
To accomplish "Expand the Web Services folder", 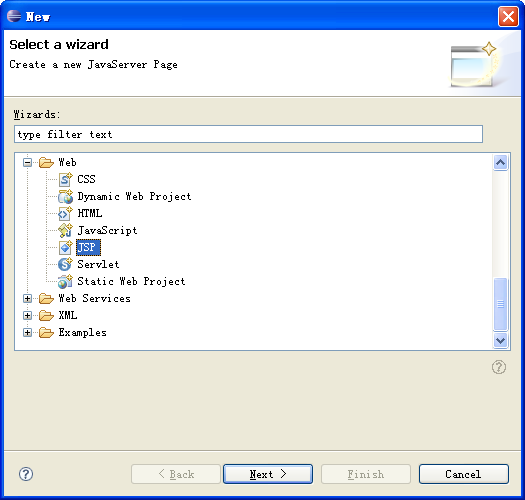I will click(x=27, y=298).
